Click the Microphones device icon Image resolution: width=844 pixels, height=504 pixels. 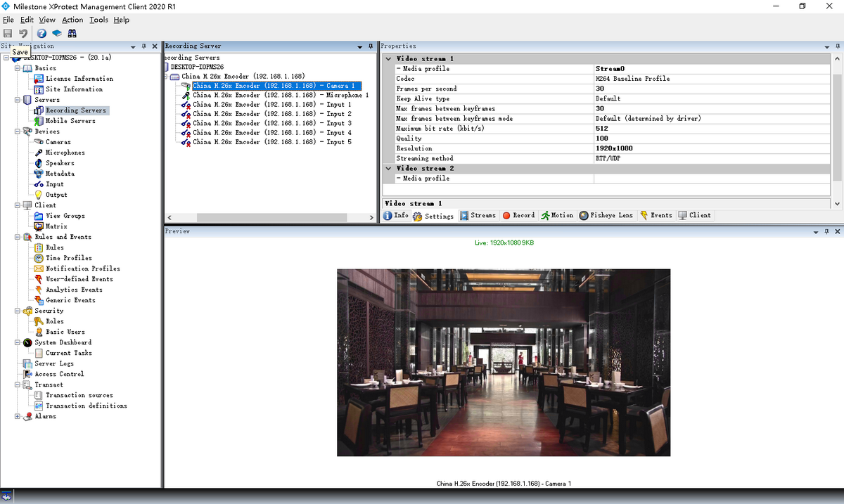(x=39, y=153)
